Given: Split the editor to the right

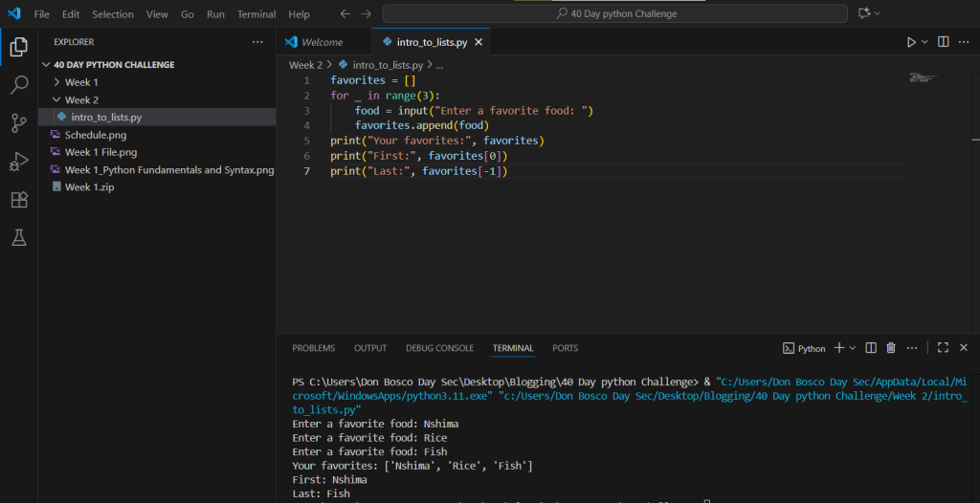Looking at the screenshot, I should (x=944, y=42).
